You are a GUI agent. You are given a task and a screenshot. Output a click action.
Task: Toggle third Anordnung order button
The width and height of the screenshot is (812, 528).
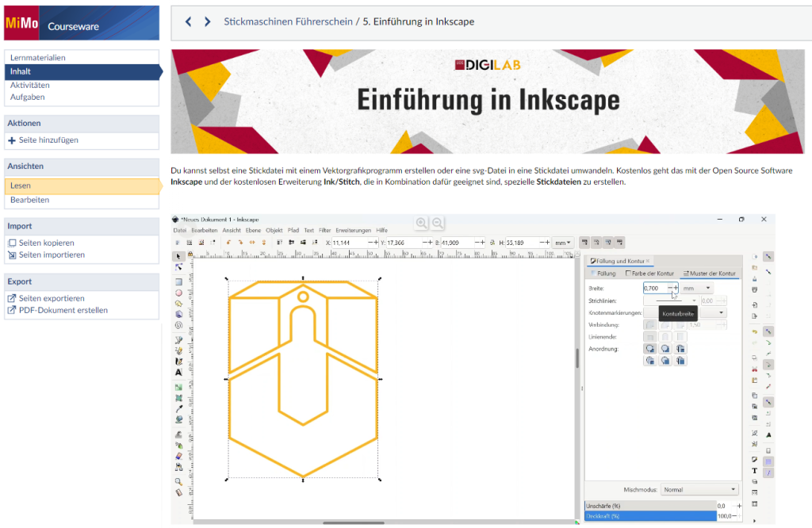pyautogui.click(x=680, y=348)
